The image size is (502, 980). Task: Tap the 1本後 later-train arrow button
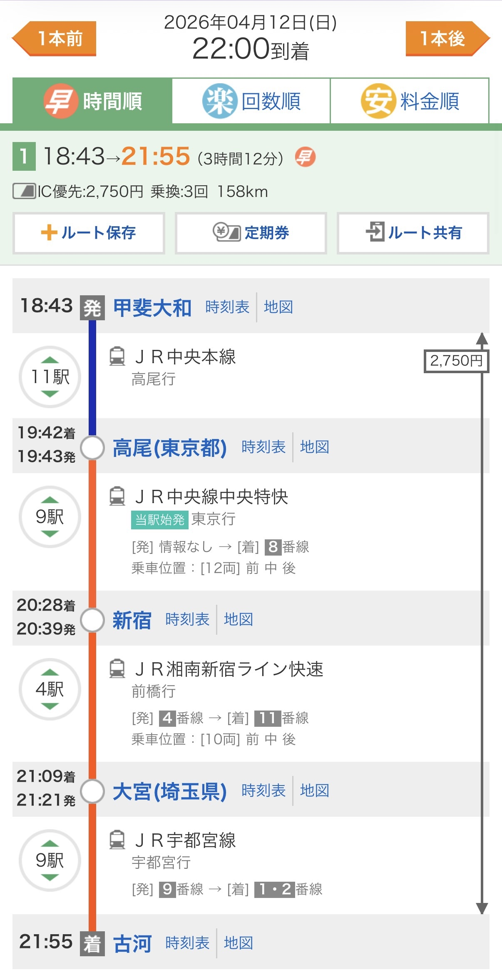(x=447, y=38)
